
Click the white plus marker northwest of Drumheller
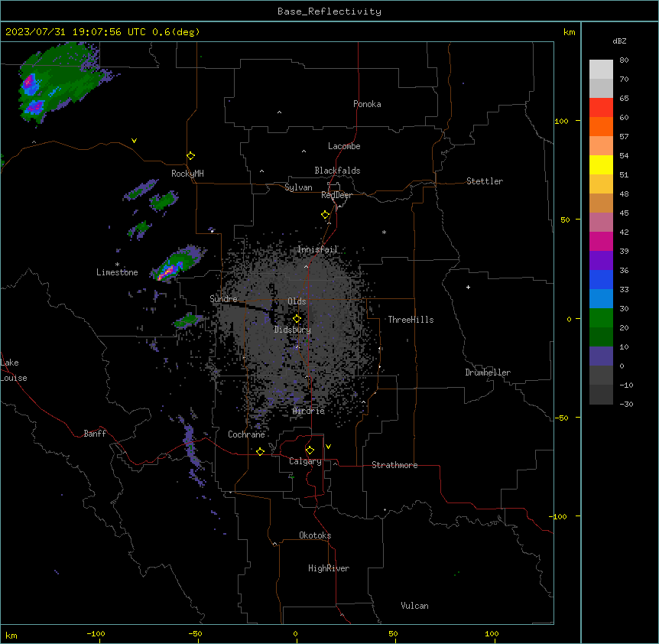(468, 287)
